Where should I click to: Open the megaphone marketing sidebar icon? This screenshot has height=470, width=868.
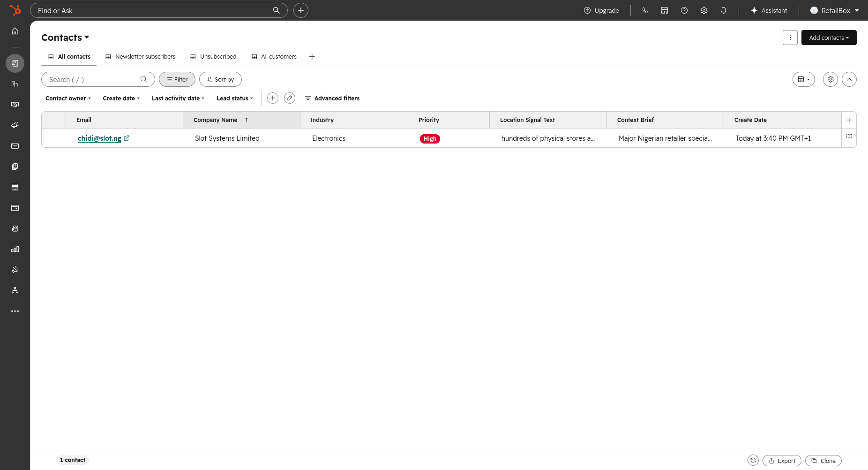15,125
